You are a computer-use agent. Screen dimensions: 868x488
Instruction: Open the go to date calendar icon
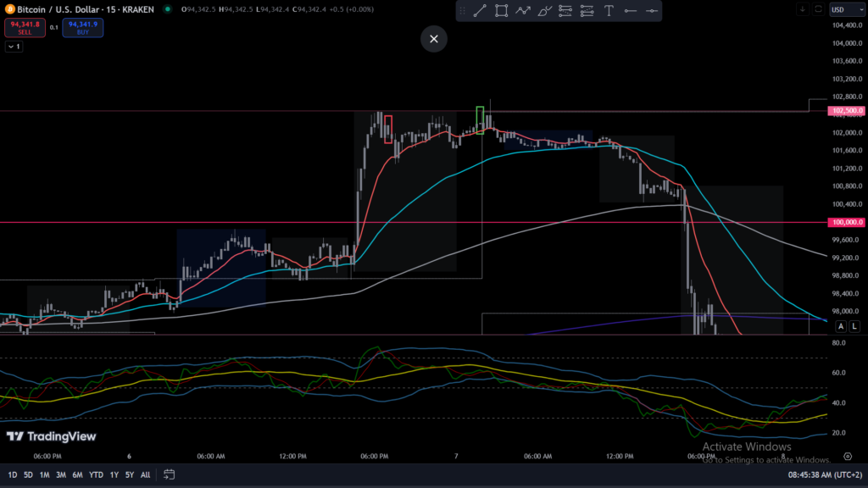(170, 474)
